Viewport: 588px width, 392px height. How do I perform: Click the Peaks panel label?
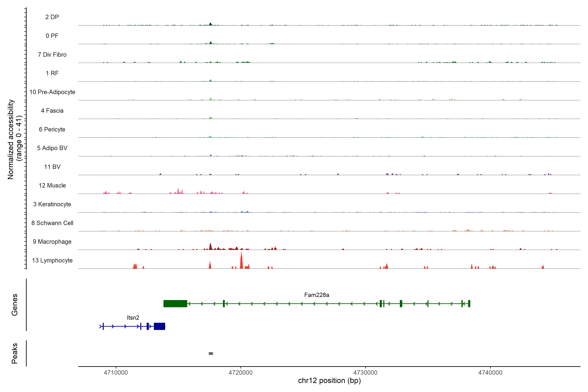point(15,353)
